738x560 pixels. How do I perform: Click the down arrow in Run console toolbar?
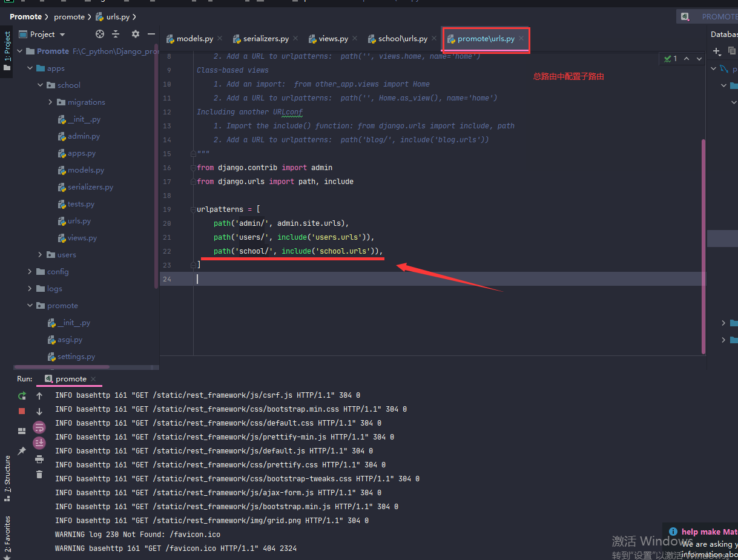[39, 412]
